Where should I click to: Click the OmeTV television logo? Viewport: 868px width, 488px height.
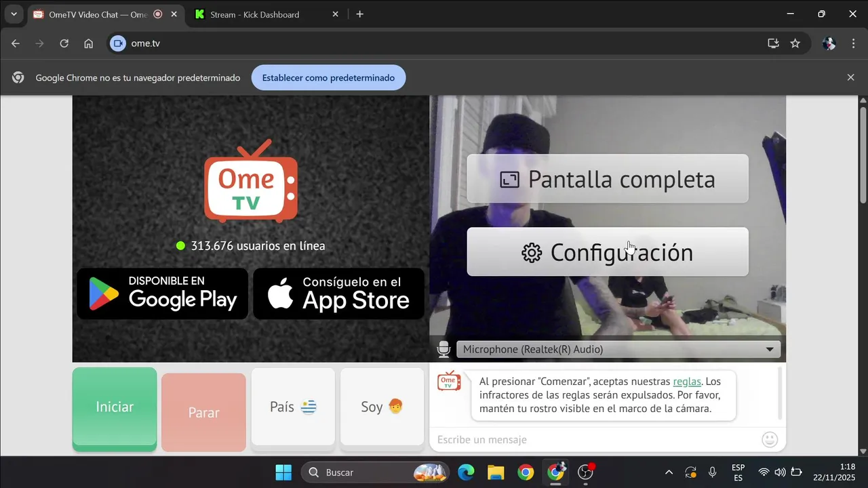[250, 181]
